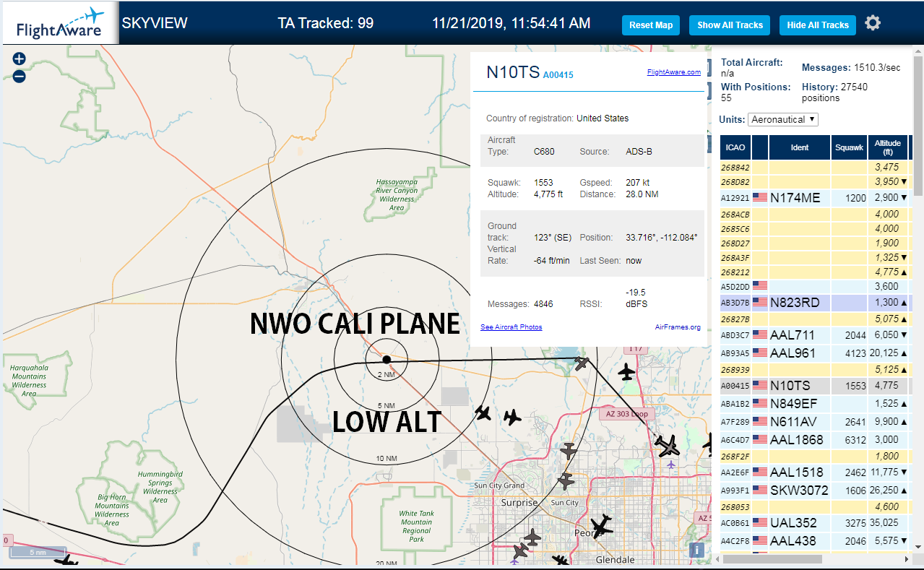Select the SKW3072 aircraft row
This screenshot has width=924, height=570.
tap(815, 490)
